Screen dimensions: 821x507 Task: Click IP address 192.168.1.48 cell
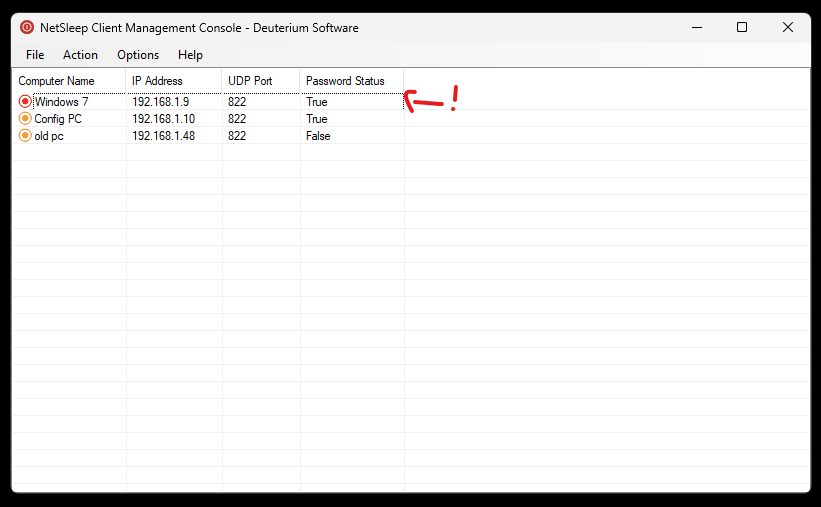click(x=163, y=136)
